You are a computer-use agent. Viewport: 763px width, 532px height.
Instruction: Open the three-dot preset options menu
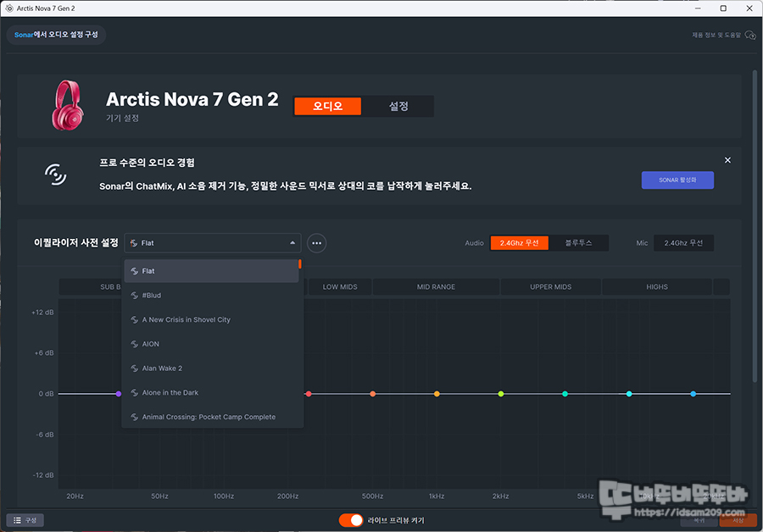click(317, 243)
